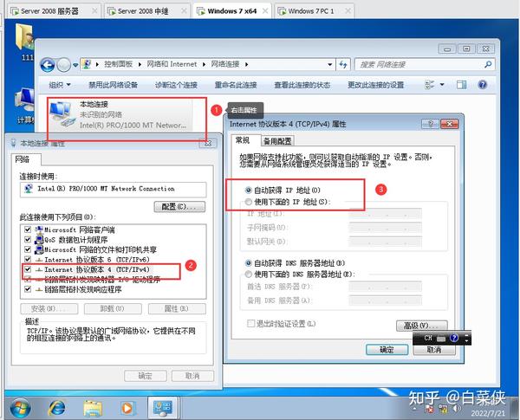This screenshot has width=520, height=420.
Task: Click the network control panel taskbar icon
Action: click(162, 408)
